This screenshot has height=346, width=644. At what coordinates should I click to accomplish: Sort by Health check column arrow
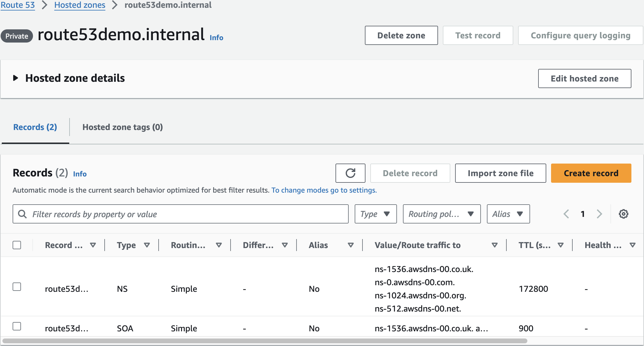tap(632, 245)
